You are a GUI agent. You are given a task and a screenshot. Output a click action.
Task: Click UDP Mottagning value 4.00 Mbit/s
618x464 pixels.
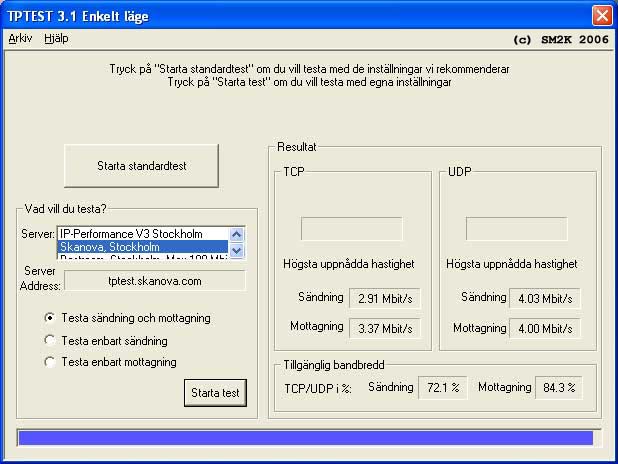point(545,328)
